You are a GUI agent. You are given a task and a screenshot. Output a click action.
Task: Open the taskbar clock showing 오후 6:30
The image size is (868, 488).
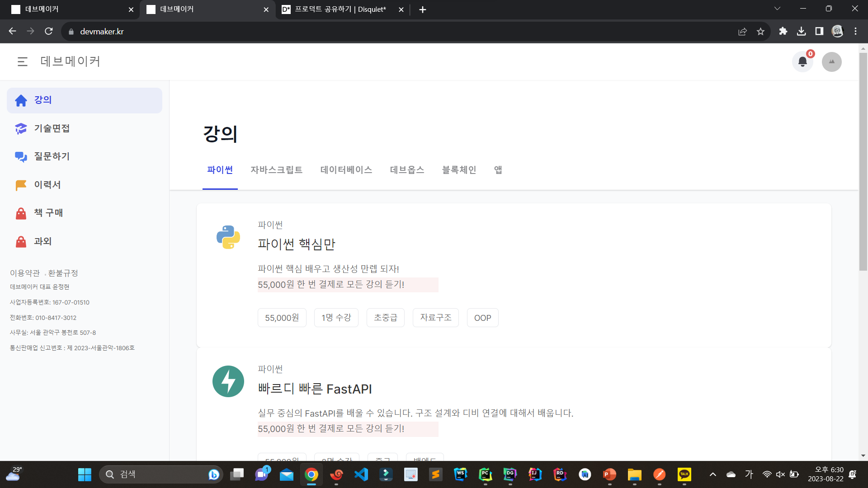tap(826, 474)
